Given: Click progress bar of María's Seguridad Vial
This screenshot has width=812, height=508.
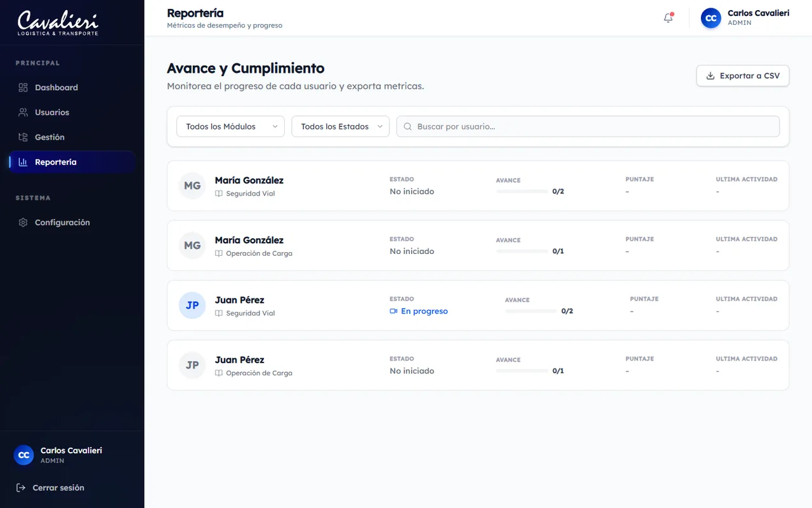Looking at the screenshot, I should [x=522, y=191].
